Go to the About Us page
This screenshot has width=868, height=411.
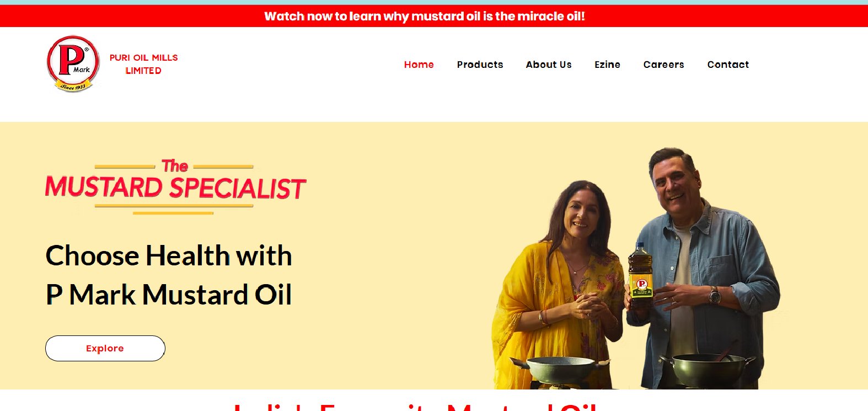549,65
